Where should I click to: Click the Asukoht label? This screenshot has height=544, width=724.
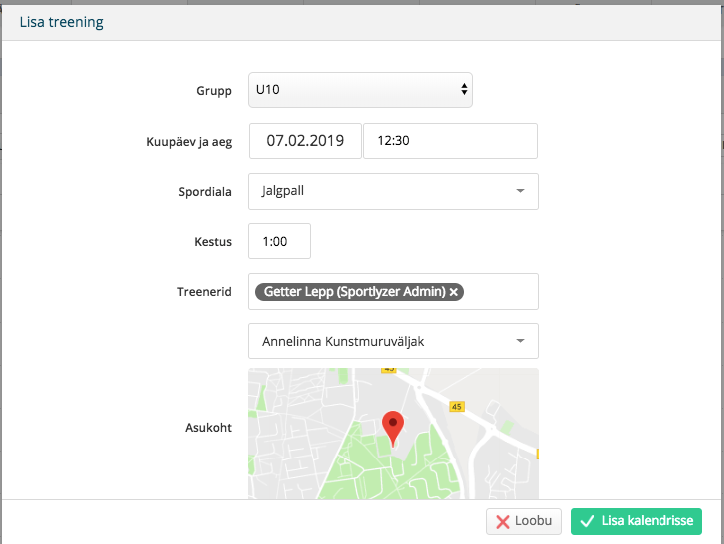tap(208, 428)
